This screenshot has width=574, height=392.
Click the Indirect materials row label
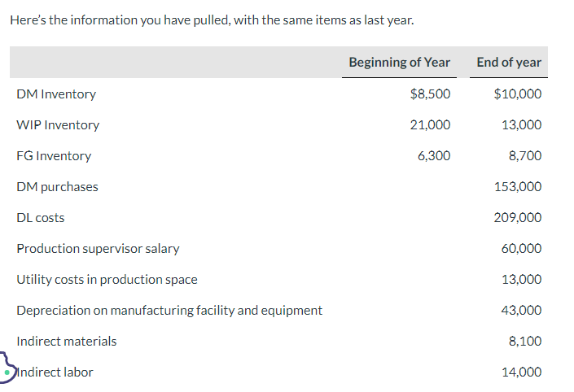pos(67,342)
